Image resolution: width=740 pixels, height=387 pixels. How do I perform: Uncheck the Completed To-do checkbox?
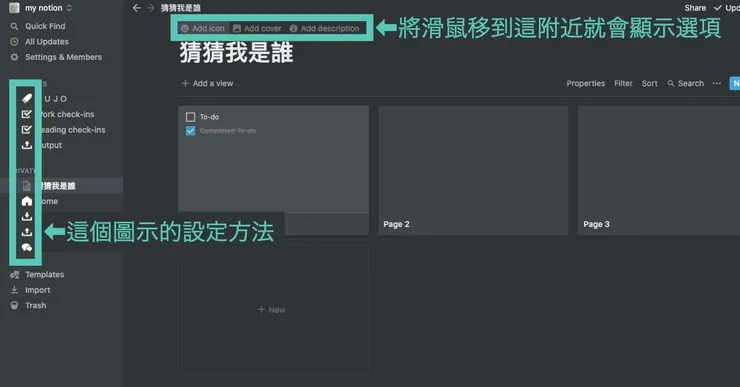tap(190, 131)
